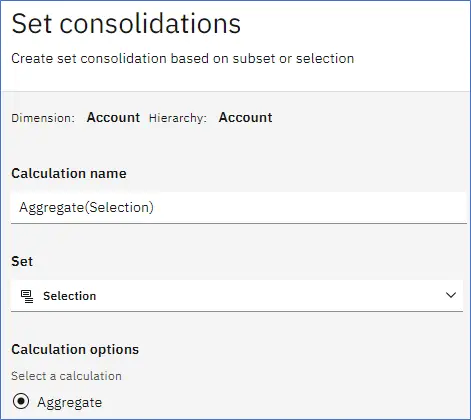Click the empty middle of the Set dropdown

click(x=267, y=296)
